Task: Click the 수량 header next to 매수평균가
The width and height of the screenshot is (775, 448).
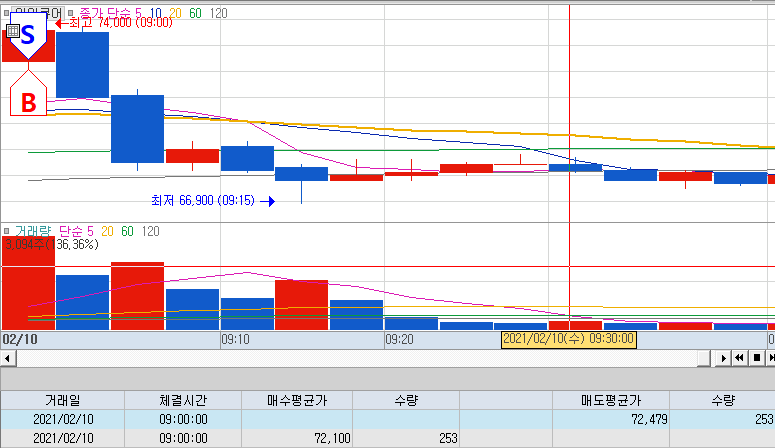Action: (x=406, y=400)
